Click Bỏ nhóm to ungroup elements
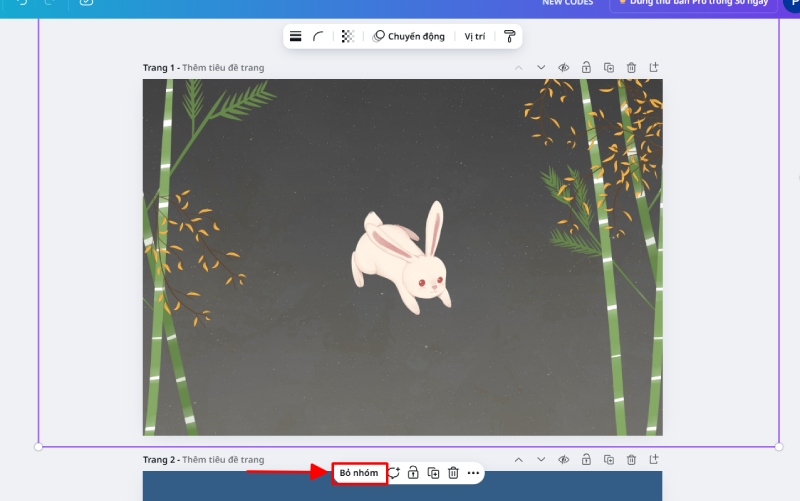The image size is (800, 501). (359, 473)
